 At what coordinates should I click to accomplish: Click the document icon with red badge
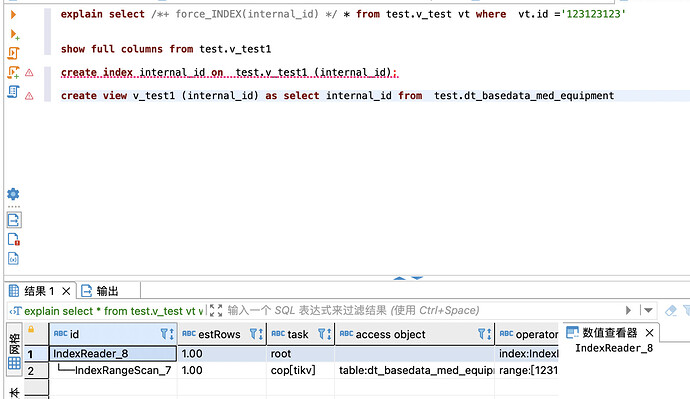click(14, 239)
